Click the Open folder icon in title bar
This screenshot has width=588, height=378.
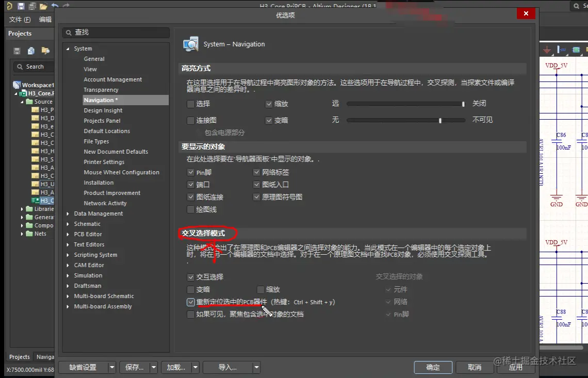point(43,6)
